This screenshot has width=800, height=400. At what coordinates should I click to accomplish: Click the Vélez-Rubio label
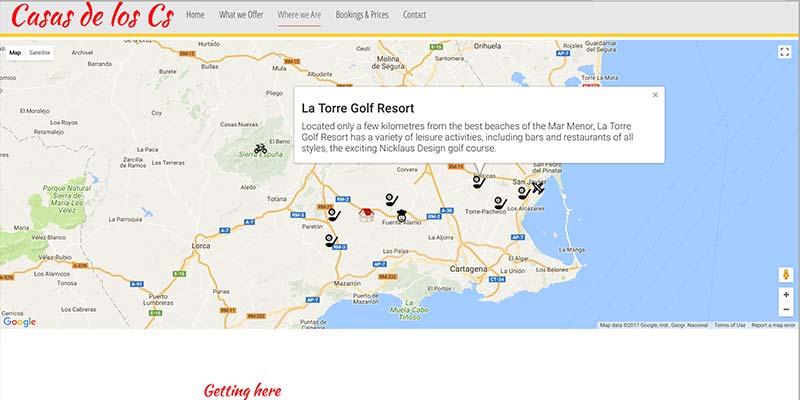point(56,258)
